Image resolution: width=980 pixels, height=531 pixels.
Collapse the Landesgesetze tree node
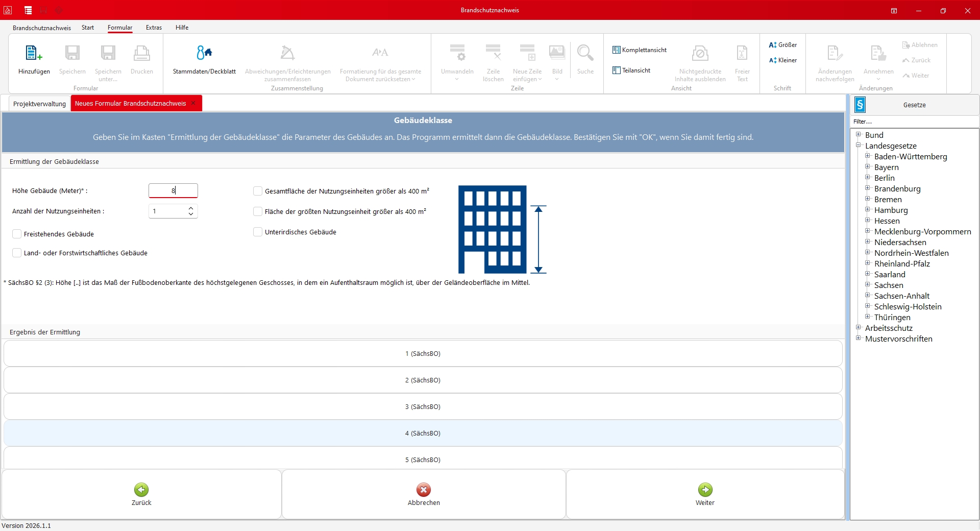pos(859,145)
